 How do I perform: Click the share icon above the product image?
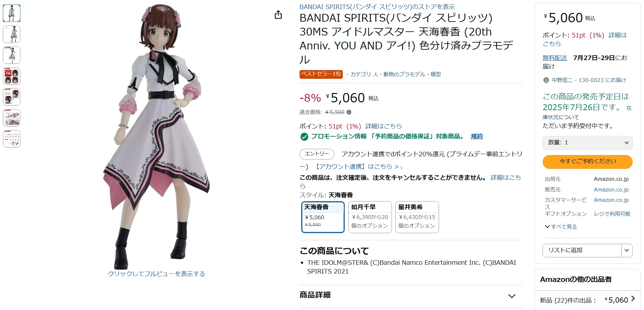(278, 15)
